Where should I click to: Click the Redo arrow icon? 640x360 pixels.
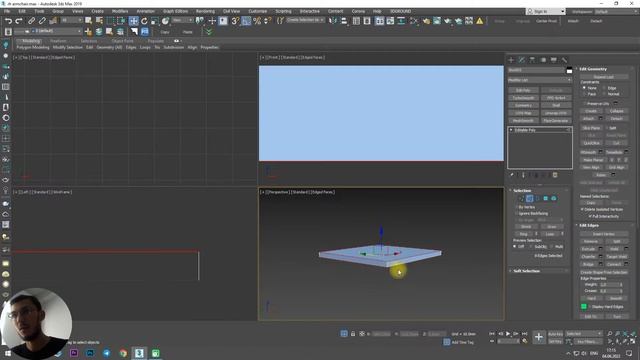(19, 20)
